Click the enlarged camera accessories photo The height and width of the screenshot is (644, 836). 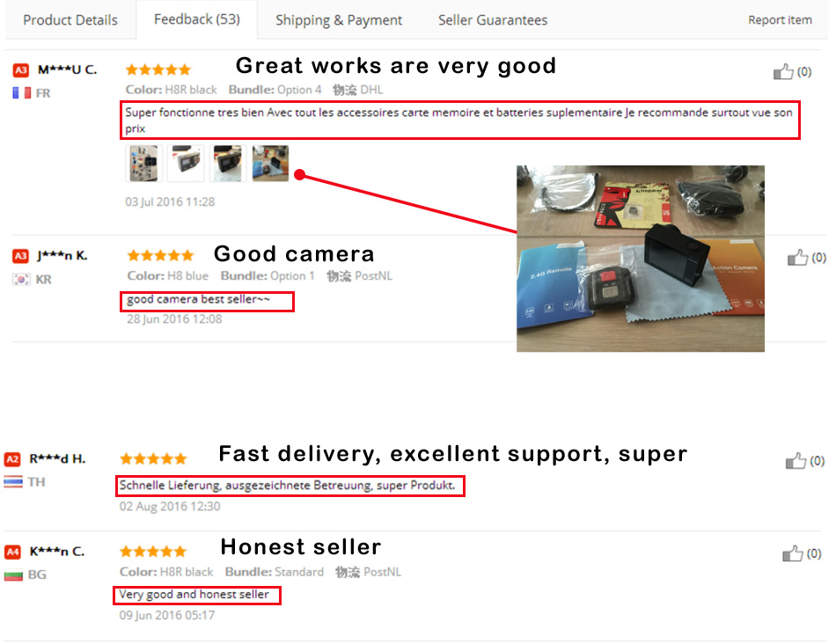[x=641, y=259]
